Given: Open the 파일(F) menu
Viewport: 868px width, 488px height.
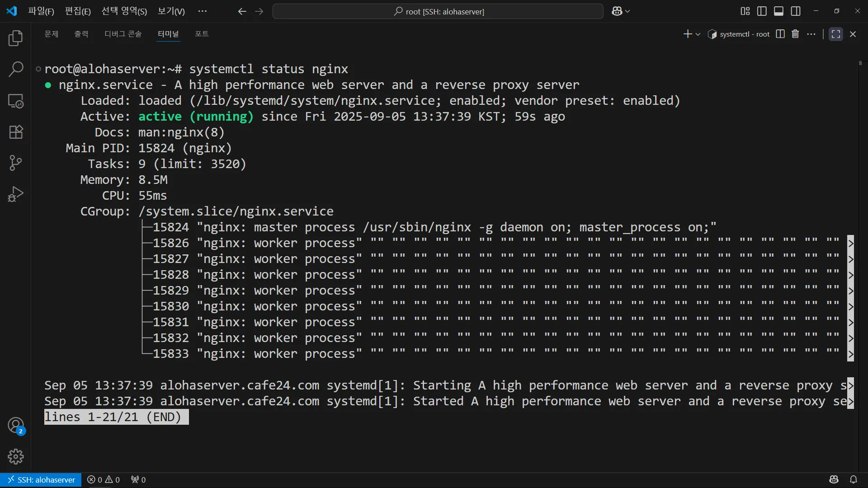Looking at the screenshot, I should [41, 11].
